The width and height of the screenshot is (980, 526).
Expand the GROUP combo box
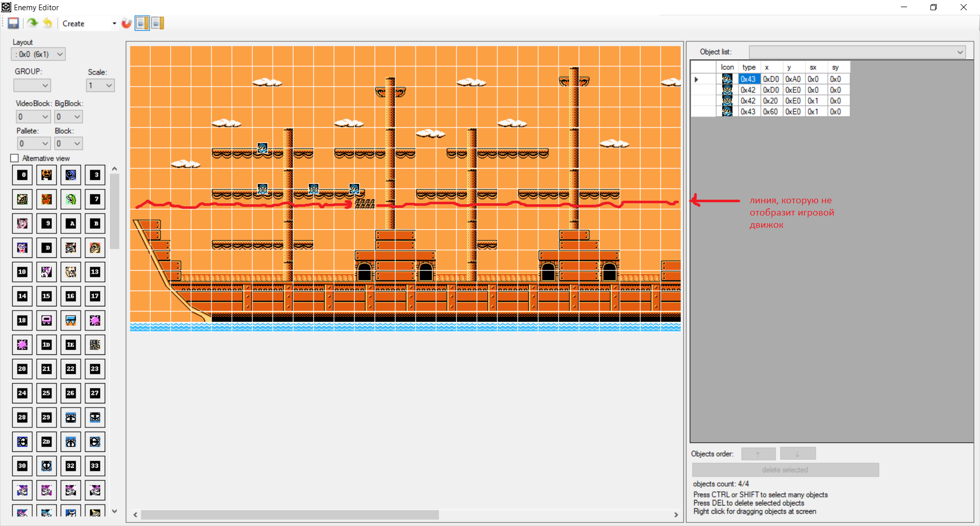tap(32, 85)
